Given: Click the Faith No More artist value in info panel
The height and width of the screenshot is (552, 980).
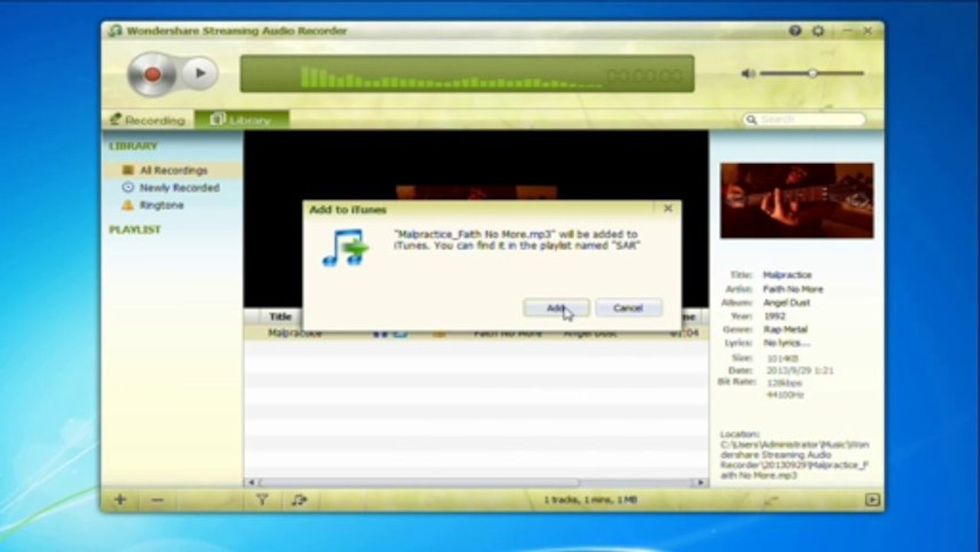Looking at the screenshot, I should [x=793, y=289].
